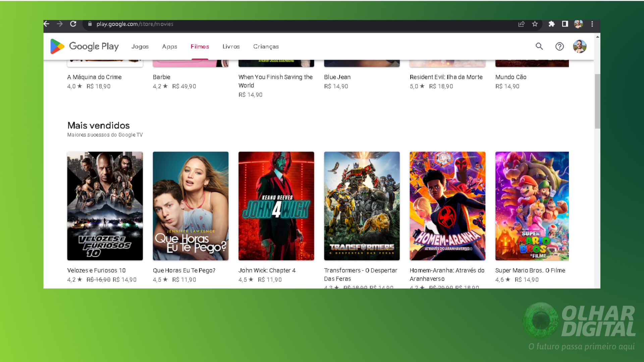Open the Chrome three-dot menu
Screen dimensions: 644x362
tap(592, 24)
